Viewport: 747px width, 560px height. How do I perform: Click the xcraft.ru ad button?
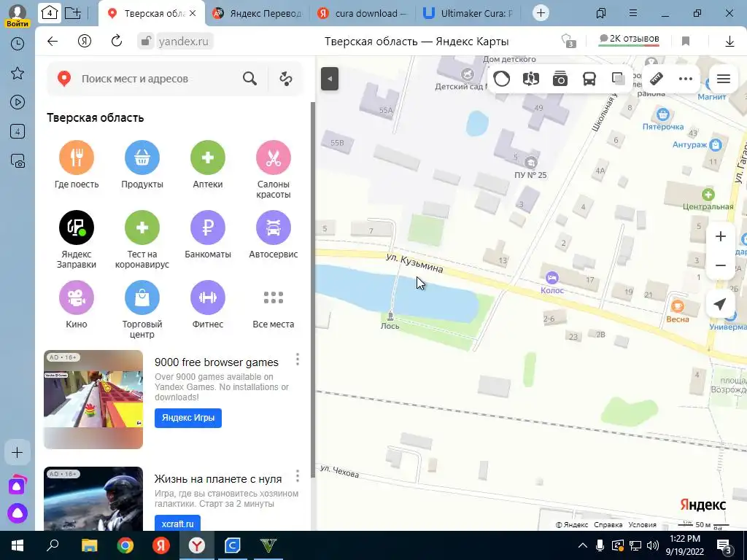pyautogui.click(x=177, y=524)
